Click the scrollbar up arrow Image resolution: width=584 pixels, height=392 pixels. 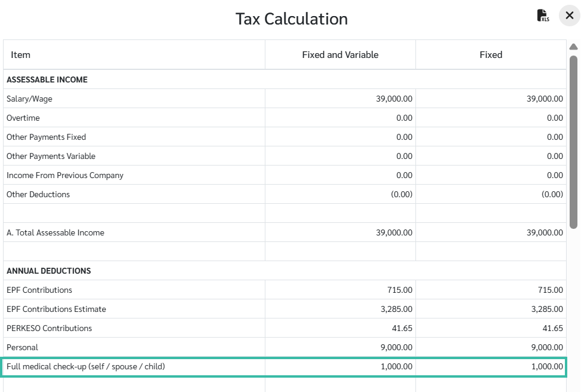(x=574, y=47)
